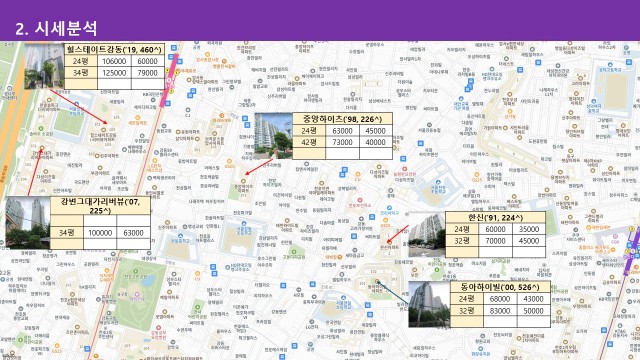
Task: Click the 강변그대가리버뷰 building photo thumbnail
Action: coord(28,223)
